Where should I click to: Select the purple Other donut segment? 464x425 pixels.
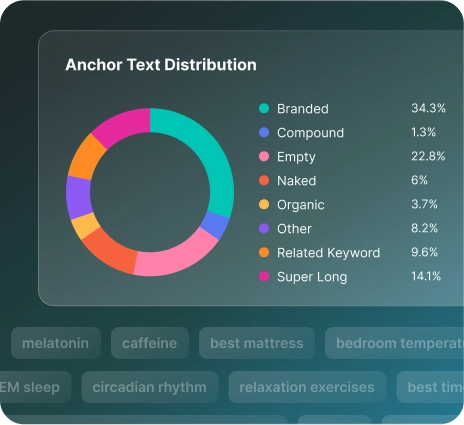(x=78, y=197)
